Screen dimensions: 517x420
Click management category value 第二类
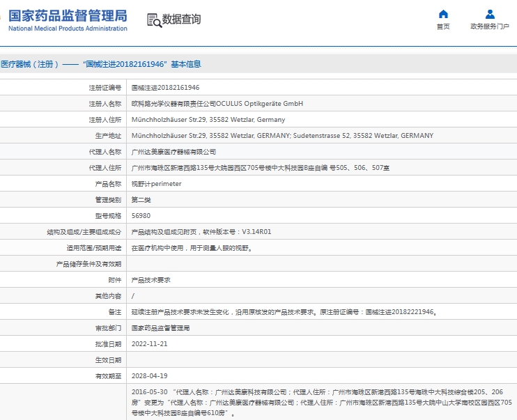point(141,200)
